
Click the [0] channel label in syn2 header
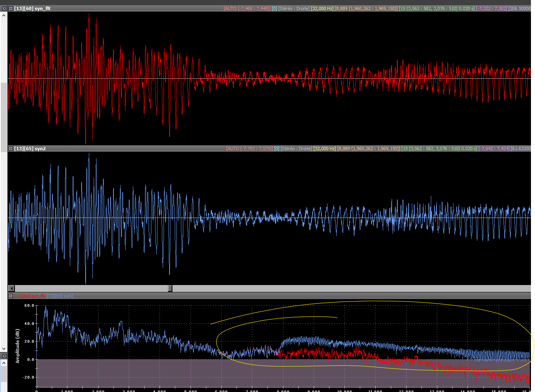coord(277,149)
